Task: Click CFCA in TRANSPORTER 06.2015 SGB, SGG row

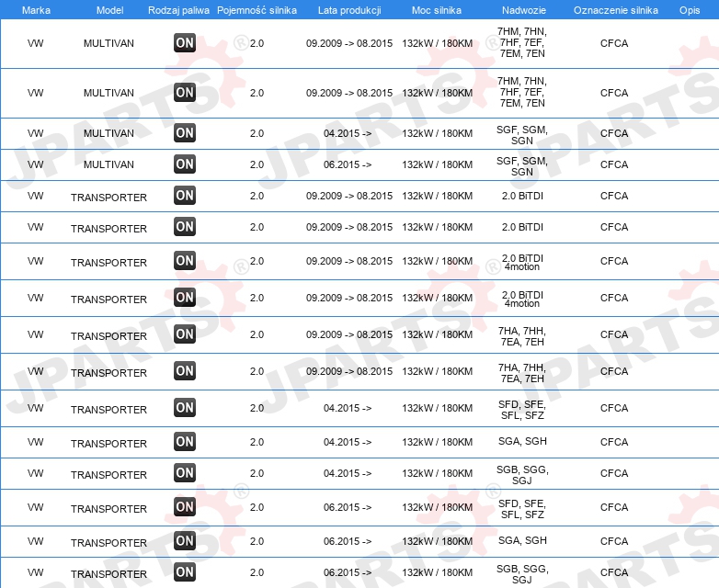Action: click(x=614, y=572)
